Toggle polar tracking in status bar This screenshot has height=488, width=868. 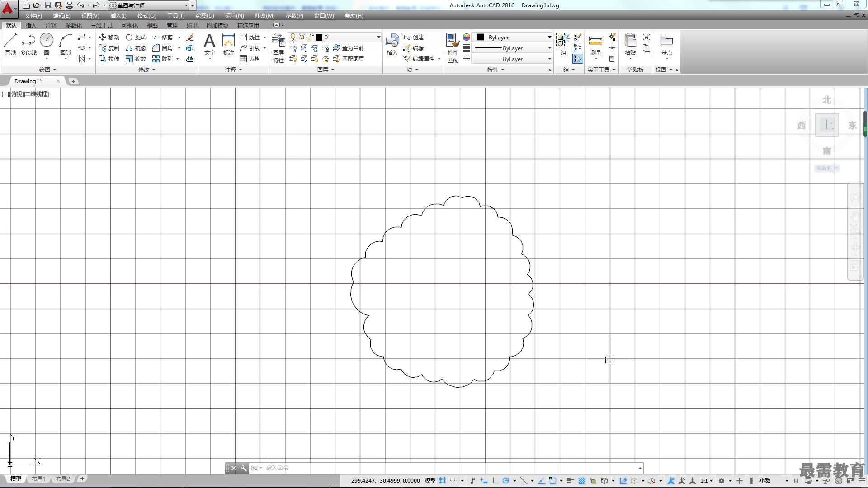coord(506,481)
